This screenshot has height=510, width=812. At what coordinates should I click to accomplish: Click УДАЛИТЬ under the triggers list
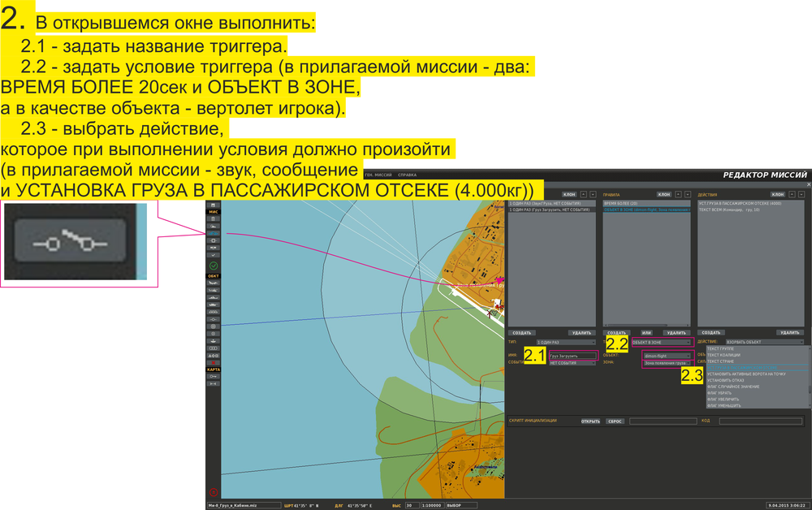click(x=581, y=333)
